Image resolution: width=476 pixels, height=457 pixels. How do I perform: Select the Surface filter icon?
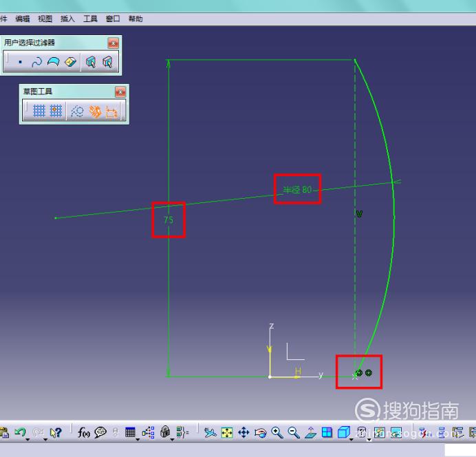[54, 62]
